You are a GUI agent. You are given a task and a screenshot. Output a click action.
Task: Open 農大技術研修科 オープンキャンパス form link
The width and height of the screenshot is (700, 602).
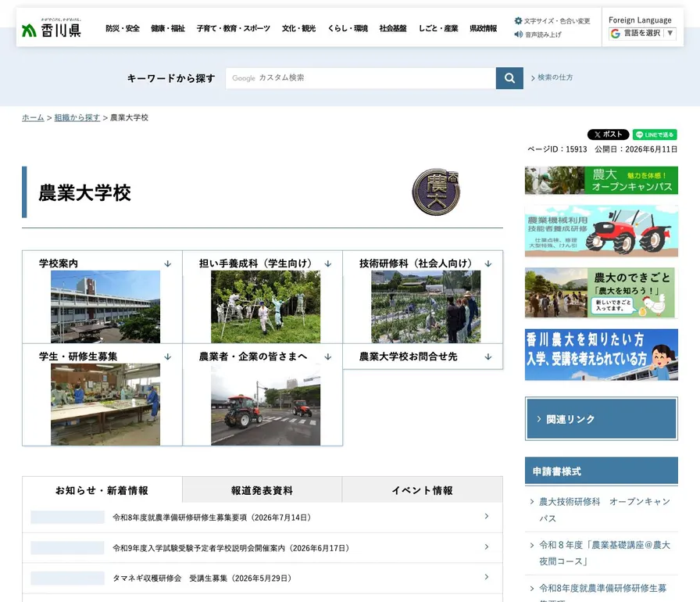(605, 510)
